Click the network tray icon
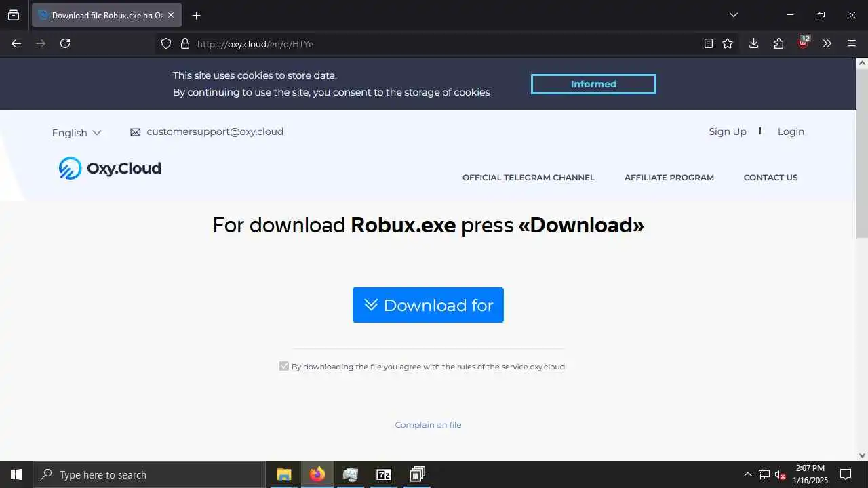 [x=764, y=474]
